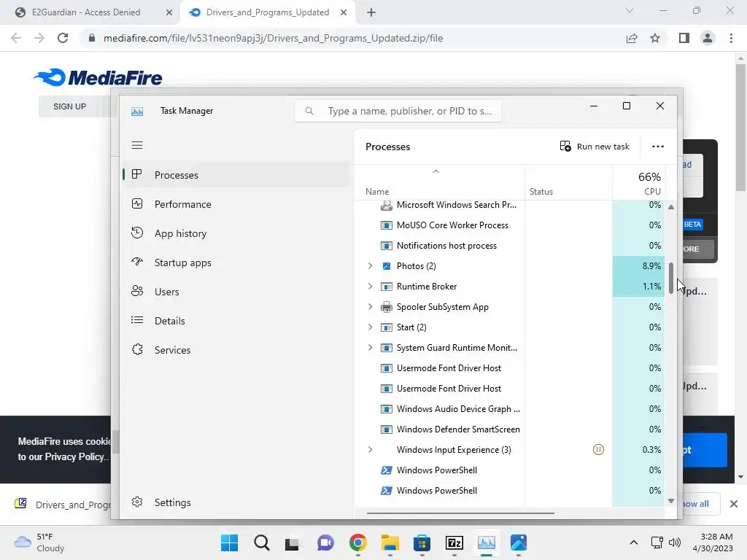Close the E2Guardian browser tab
747x560 pixels.
[x=169, y=12]
